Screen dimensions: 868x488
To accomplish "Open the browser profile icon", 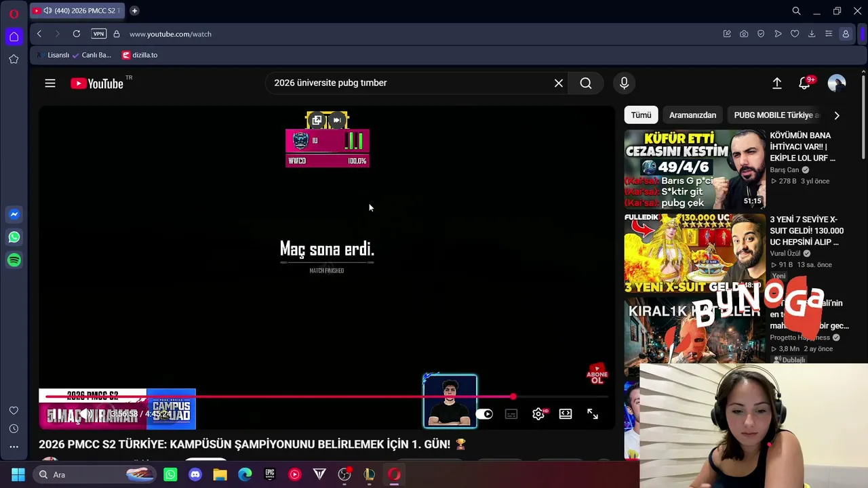I will [846, 34].
